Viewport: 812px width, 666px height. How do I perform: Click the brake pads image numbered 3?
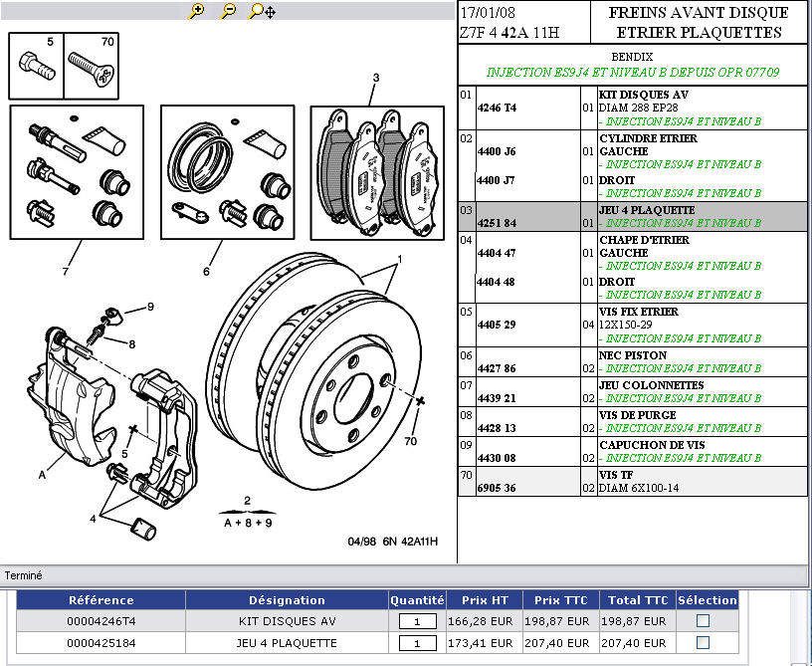coord(376,174)
